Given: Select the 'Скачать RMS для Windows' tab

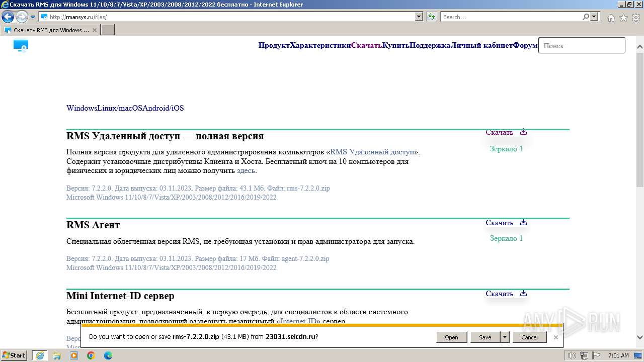Looking at the screenshot, I should point(50,30).
